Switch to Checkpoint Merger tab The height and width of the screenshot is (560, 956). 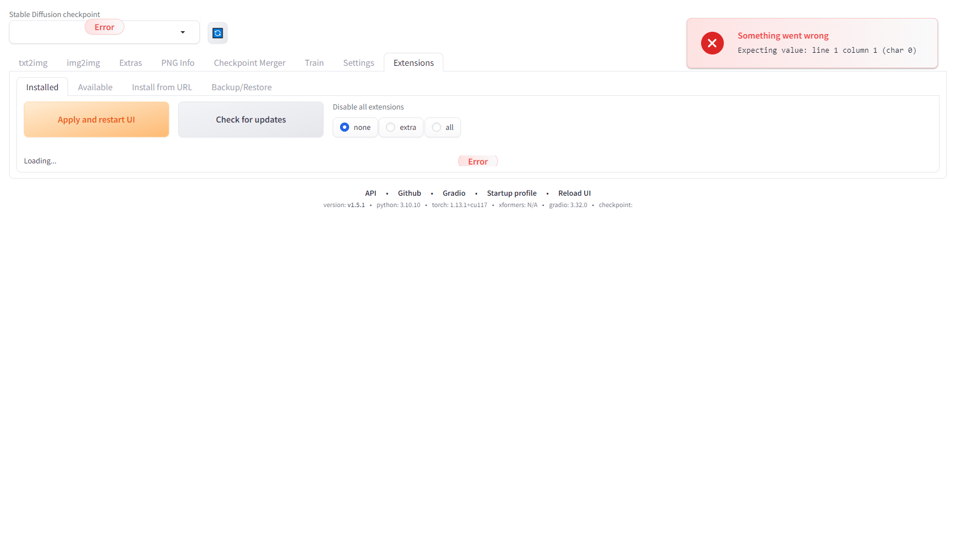249,63
